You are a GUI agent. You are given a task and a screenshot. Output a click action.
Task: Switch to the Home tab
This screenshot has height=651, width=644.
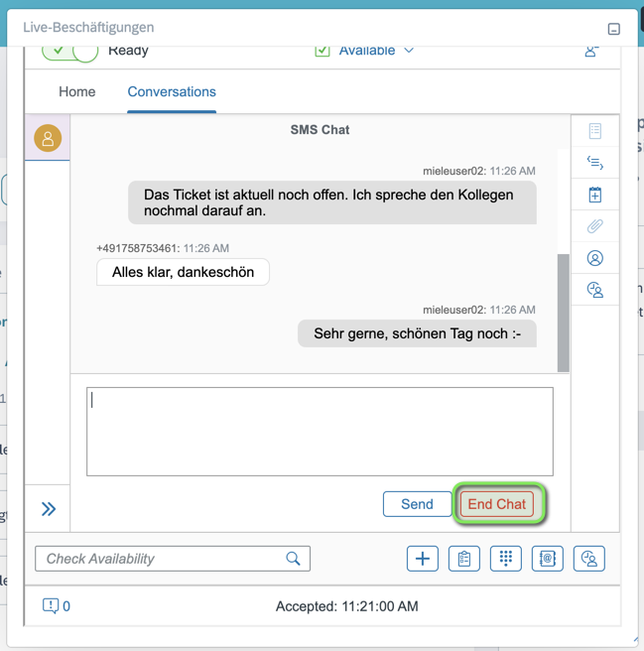click(77, 91)
